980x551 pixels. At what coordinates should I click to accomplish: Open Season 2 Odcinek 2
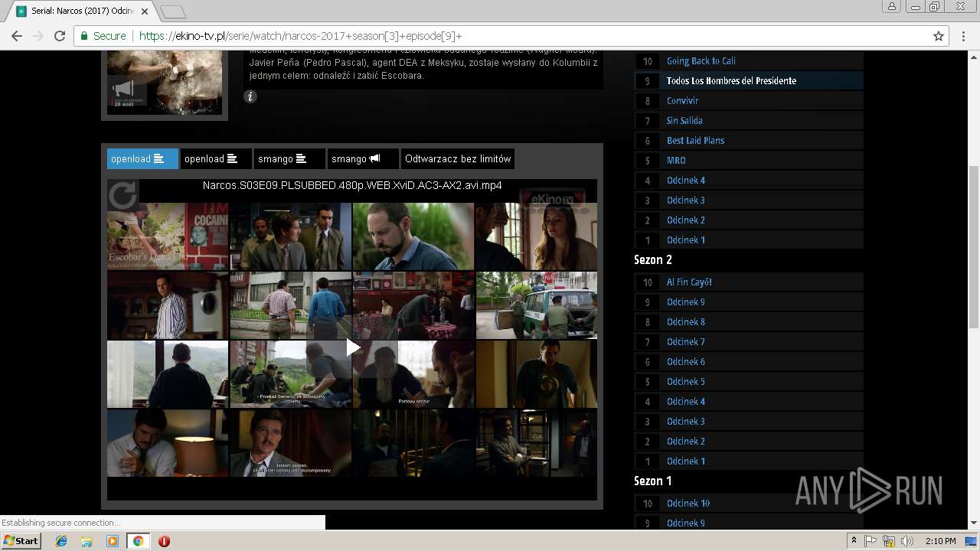(x=686, y=441)
